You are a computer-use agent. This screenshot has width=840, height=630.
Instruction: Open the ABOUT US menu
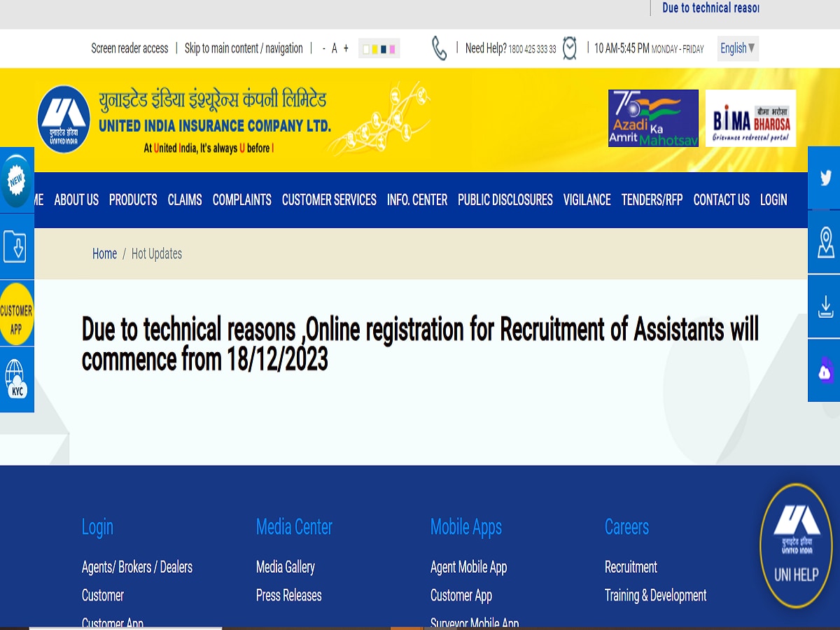[76, 199]
